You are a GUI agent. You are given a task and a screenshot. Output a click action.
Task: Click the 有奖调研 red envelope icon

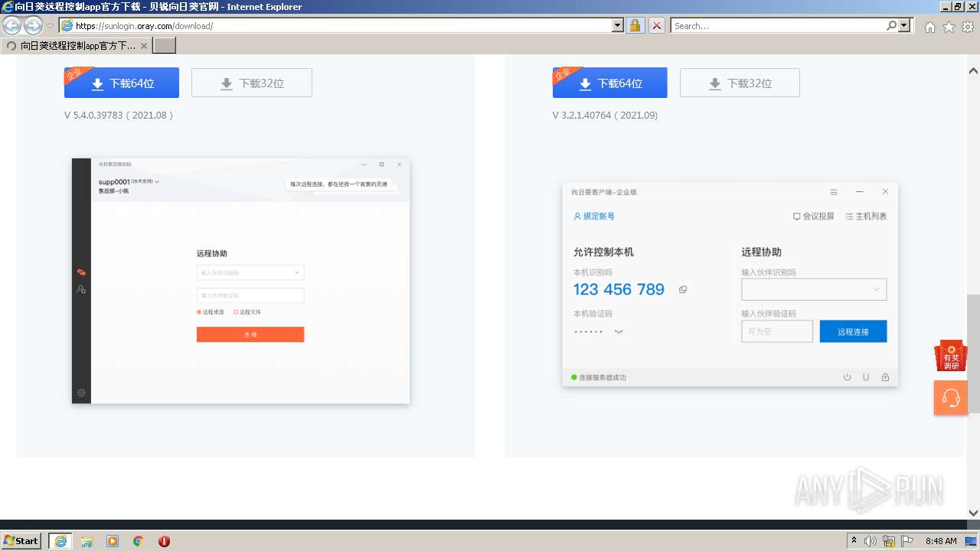click(951, 356)
